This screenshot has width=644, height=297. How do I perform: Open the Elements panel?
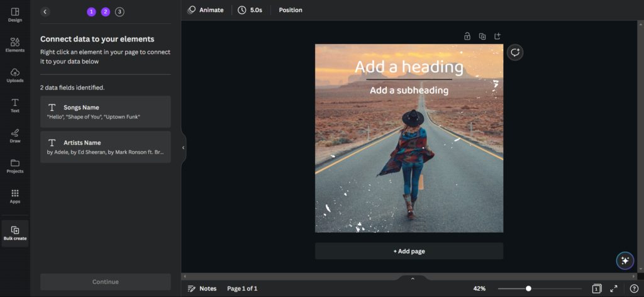(x=15, y=45)
